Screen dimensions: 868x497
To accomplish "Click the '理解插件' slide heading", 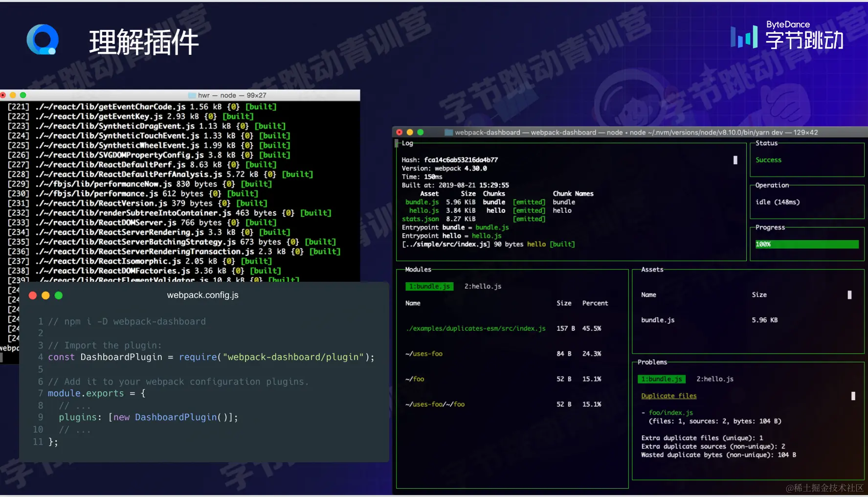I will click(144, 42).
